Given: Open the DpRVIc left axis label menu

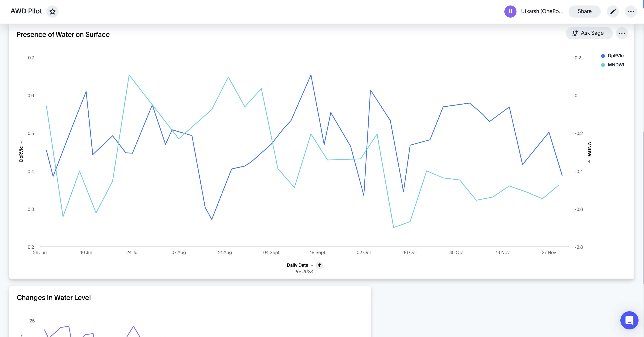Looking at the screenshot, I should click(21, 154).
